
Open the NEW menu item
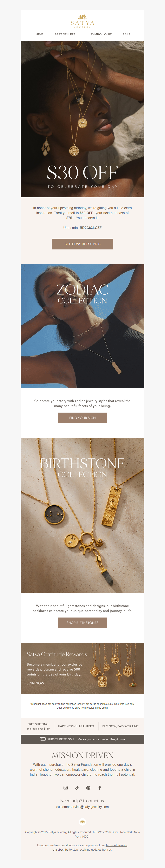(39, 34)
